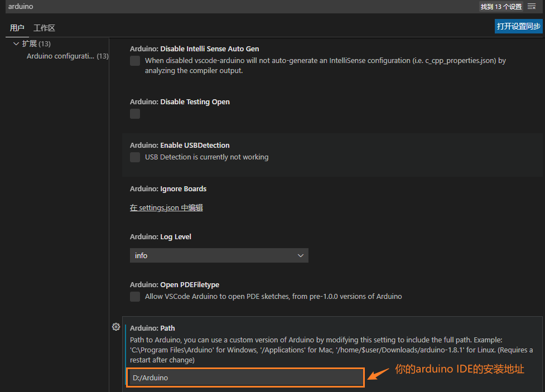Open the settings filter icon by the result count
The image size is (545, 392).
[532, 7]
